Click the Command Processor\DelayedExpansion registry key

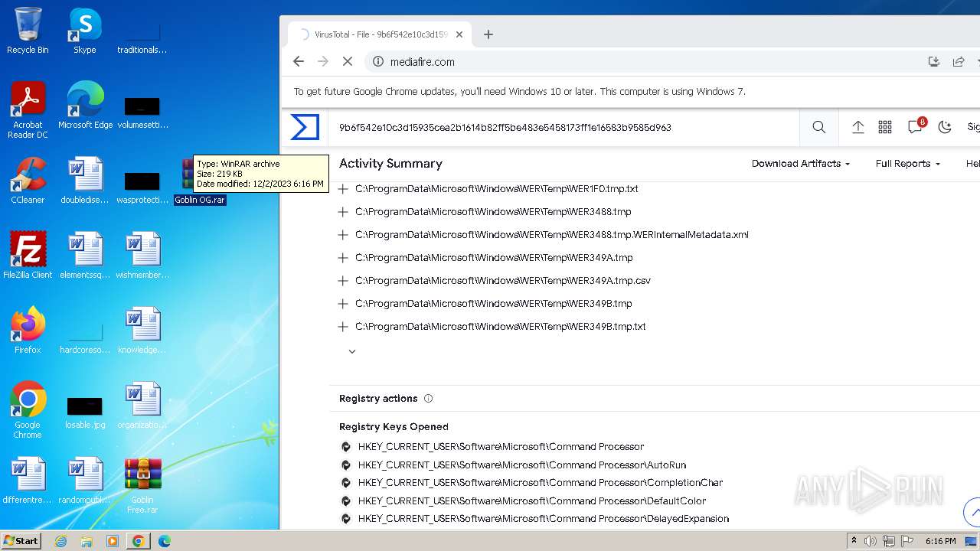click(544, 519)
